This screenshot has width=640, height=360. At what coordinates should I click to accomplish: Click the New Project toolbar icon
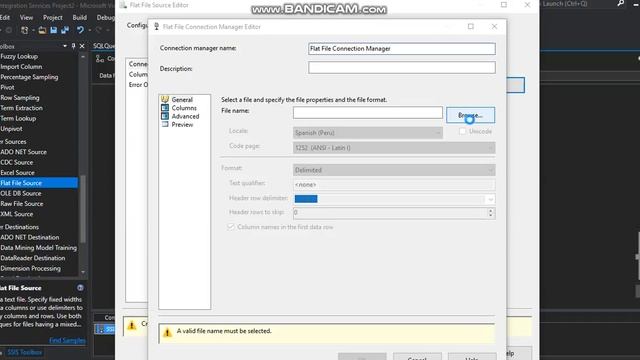(x=24, y=30)
